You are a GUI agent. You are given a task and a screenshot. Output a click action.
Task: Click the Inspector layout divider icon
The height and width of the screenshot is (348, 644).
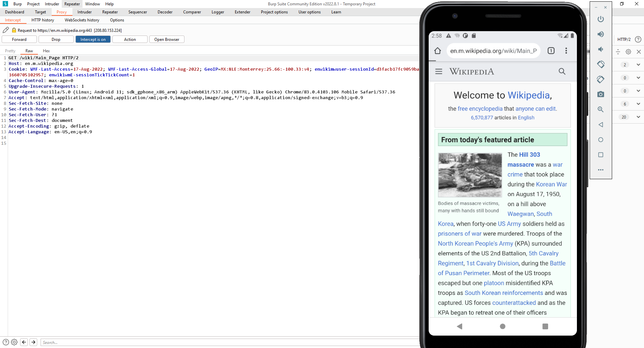618,52
